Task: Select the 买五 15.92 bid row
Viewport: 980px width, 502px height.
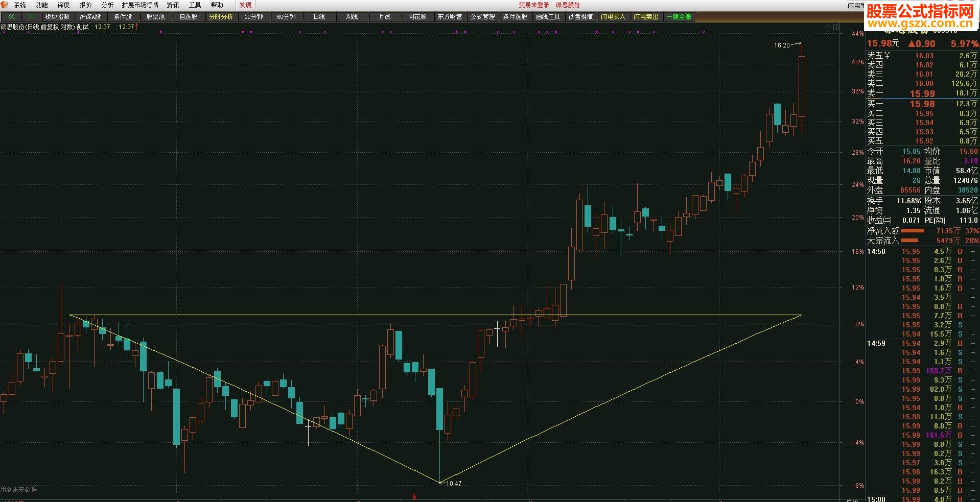Action: click(x=922, y=141)
